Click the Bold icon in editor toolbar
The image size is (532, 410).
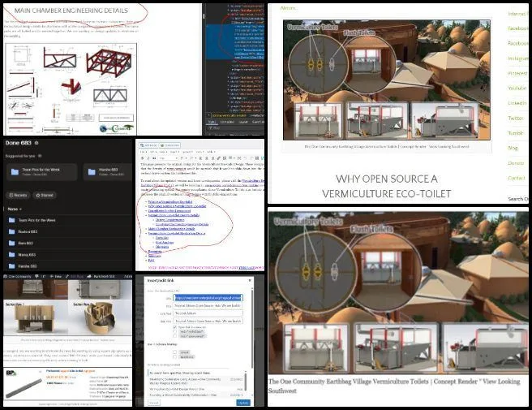click(142, 158)
